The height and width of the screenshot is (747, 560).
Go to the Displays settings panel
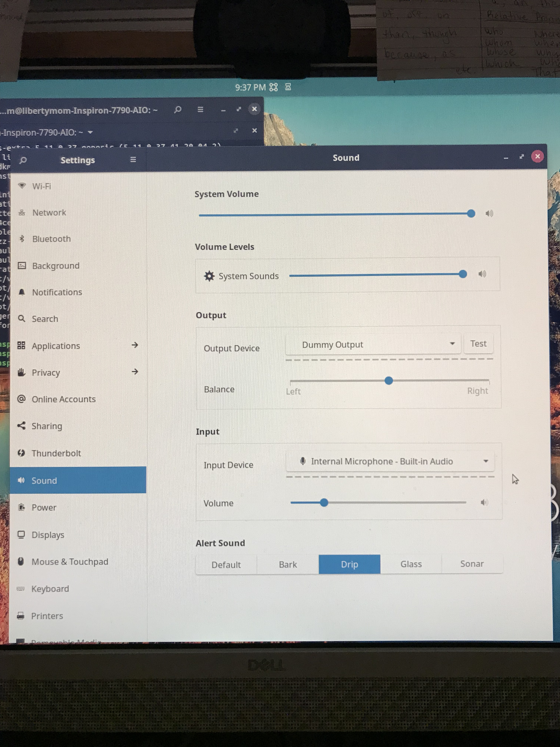(x=48, y=534)
